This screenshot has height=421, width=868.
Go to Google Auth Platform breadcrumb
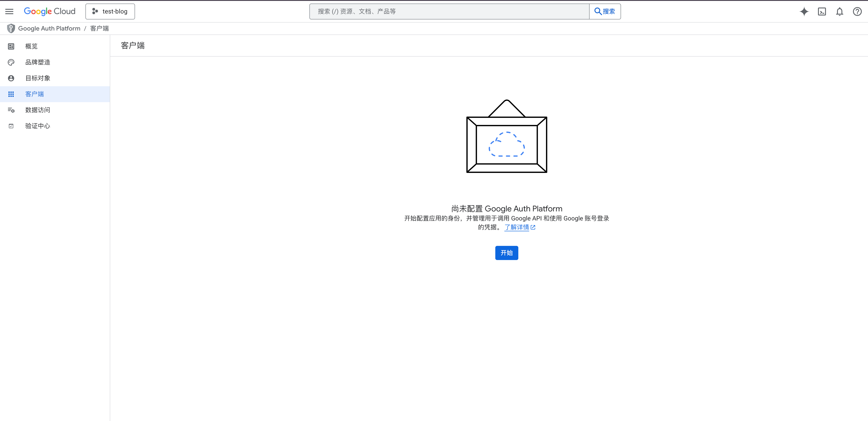pos(49,28)
